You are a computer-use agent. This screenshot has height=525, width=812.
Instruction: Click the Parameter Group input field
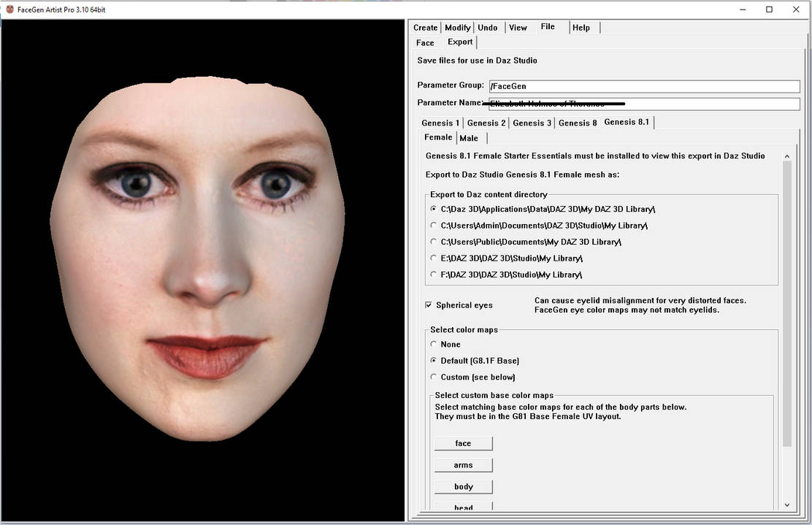(x=644, y=86)
